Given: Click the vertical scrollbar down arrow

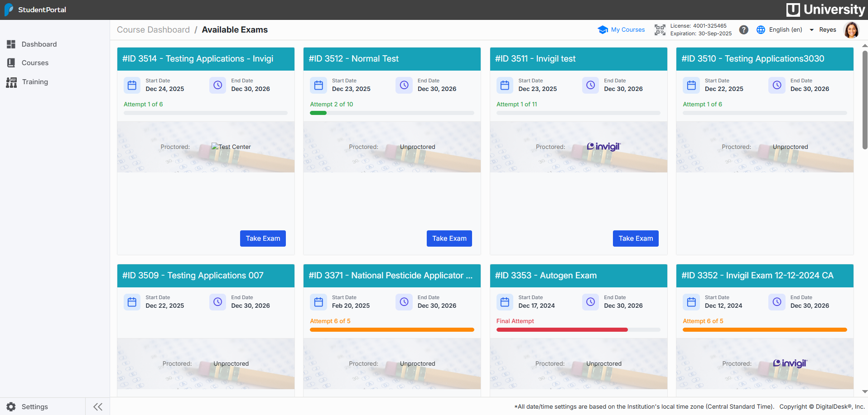Looking at the screenshot, I should 864,391.
